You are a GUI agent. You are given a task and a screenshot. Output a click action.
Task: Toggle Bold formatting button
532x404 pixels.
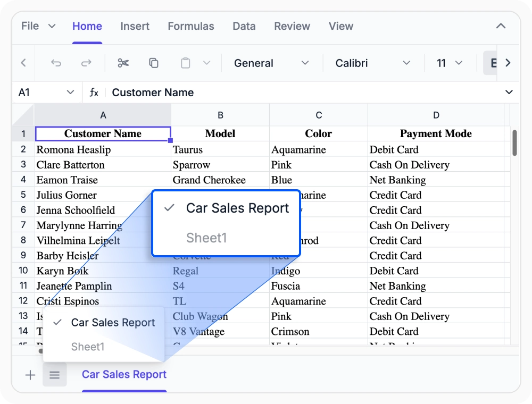click(491, 63)
